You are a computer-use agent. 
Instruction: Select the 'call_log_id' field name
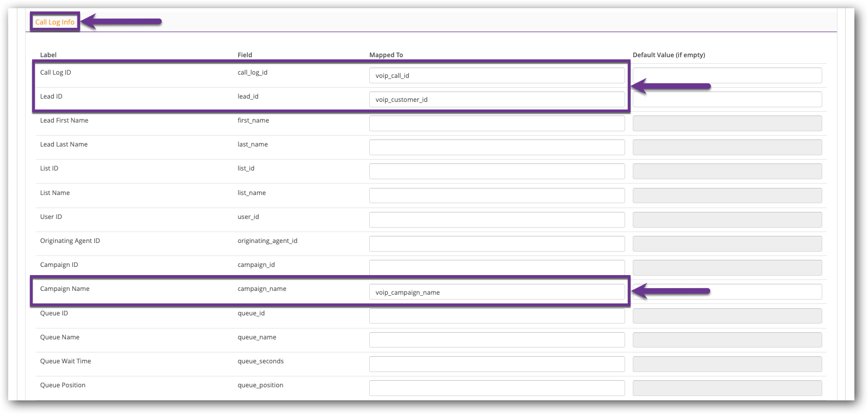coord(253,72)
